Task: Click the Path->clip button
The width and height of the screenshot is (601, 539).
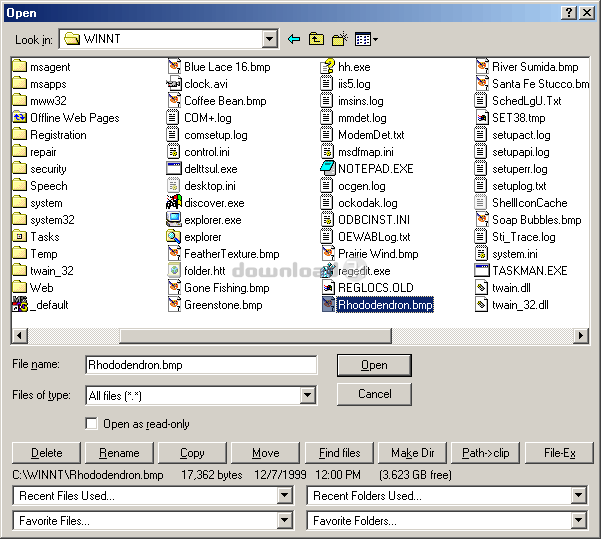Action: 486,453
